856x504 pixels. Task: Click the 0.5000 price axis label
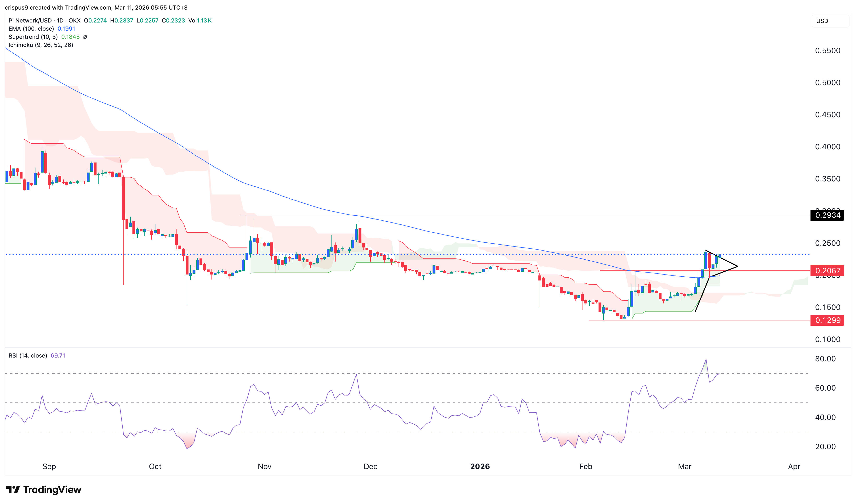point(827,83)
